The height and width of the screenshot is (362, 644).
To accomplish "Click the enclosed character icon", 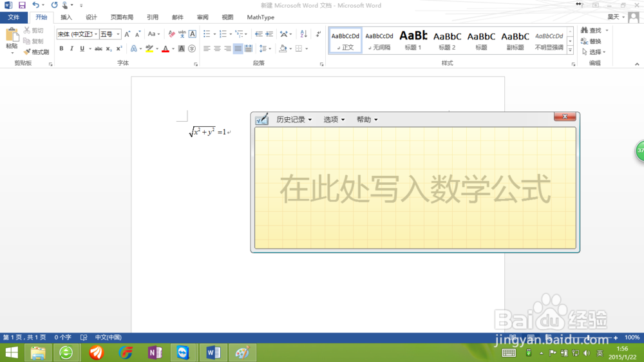I will coord(192,48).
